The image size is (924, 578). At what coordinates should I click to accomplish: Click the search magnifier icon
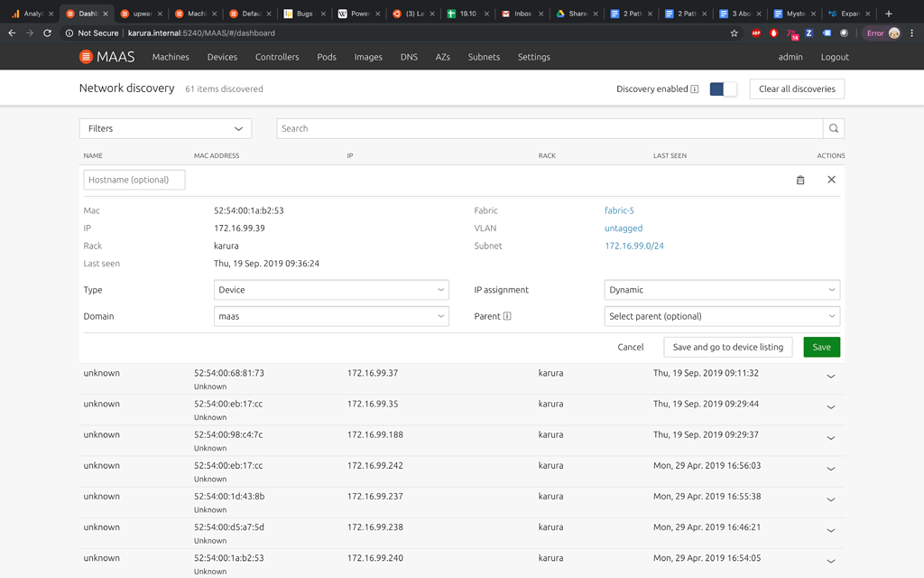833,128
